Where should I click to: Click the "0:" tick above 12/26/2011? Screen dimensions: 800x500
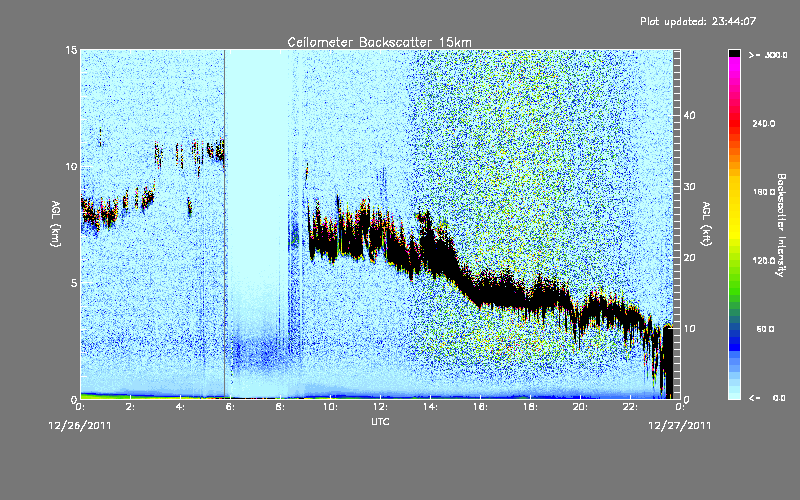coord(80,407)
